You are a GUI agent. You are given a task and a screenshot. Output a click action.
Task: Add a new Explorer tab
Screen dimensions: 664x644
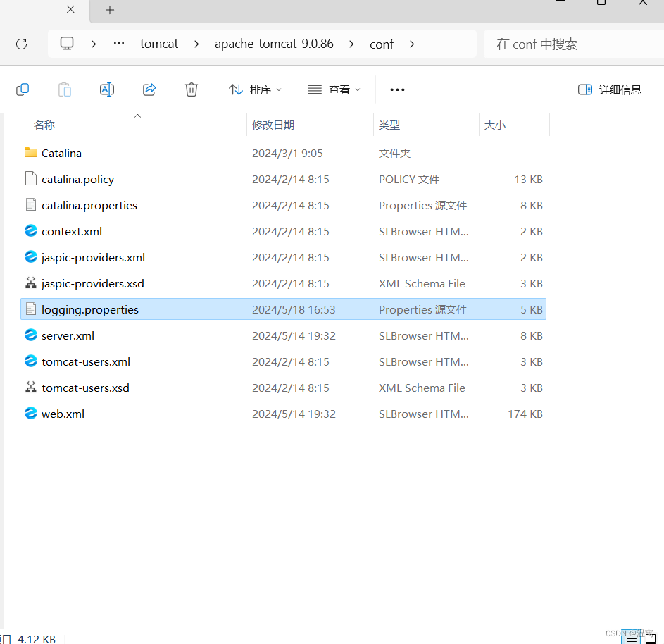(110, 10)
